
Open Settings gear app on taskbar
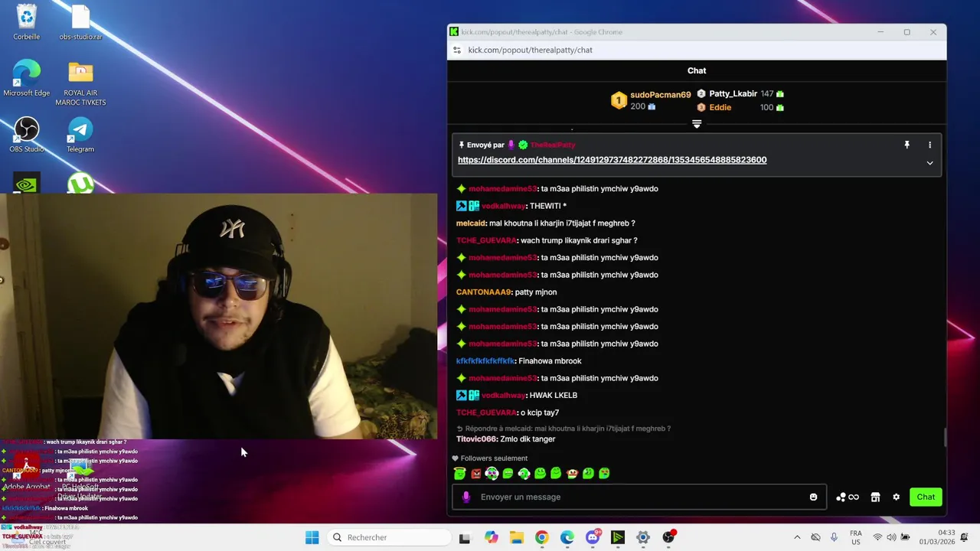[x=643, y=537]
